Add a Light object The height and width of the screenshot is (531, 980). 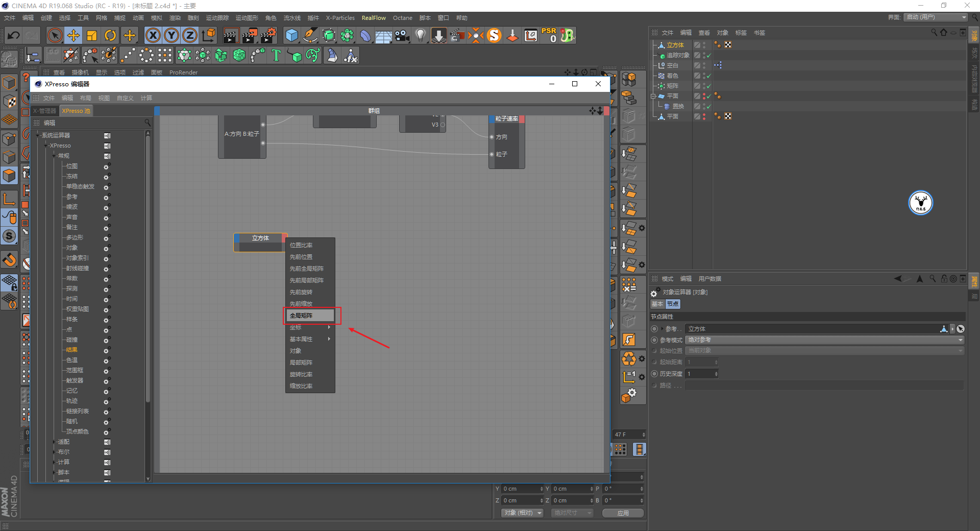[x=421, y=35]
